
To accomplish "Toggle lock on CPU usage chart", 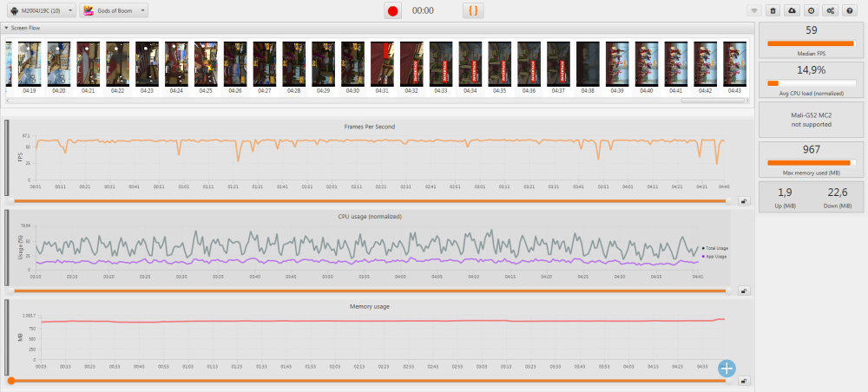I will tap(744, 291).
